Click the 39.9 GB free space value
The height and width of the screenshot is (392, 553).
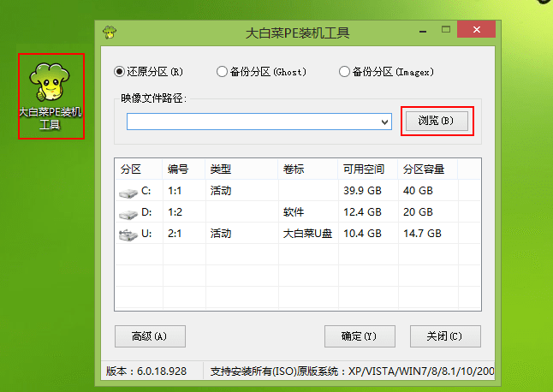pyautogui.click(x=363, y=191)
